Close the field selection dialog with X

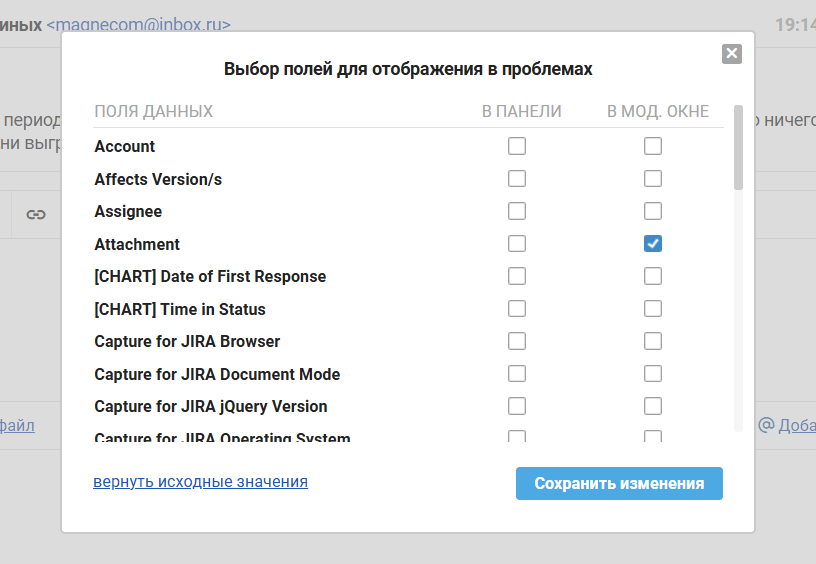[x=732, y=54]
